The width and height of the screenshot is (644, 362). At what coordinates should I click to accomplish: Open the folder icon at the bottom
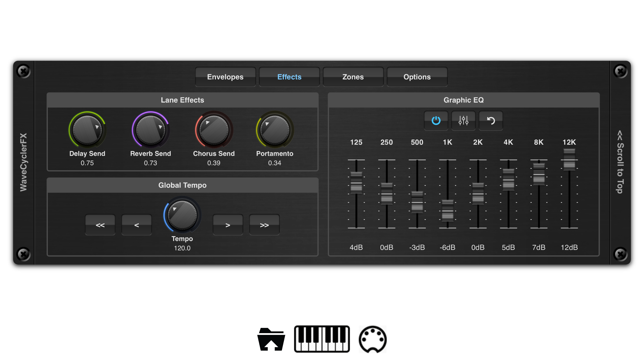coord(271,339)
